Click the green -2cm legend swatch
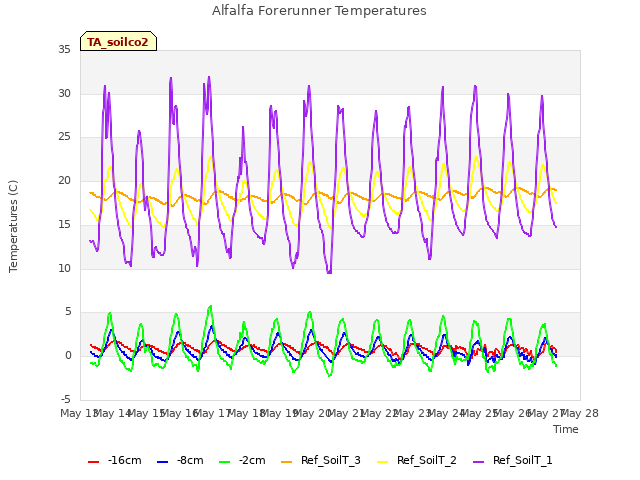The image size is (640, 480). pyautogui.click(x=224, y=462)
